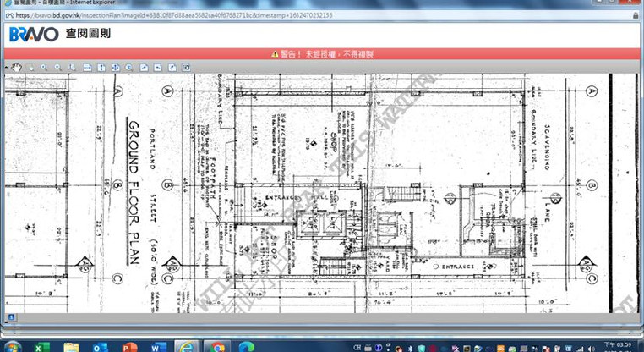Open Excel from the taskbar
The height and width of the screenshot is (352, 644).
click(x=42, y=348)
